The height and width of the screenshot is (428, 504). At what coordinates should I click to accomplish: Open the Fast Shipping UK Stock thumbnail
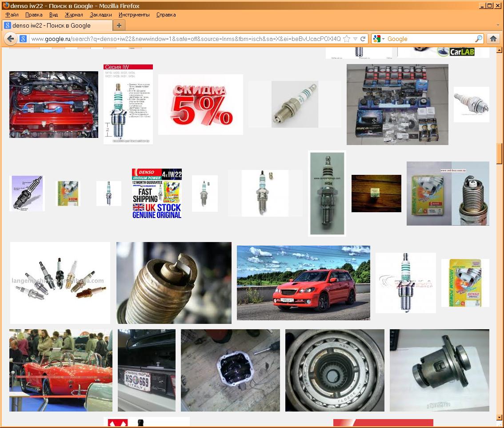(156, 194)
